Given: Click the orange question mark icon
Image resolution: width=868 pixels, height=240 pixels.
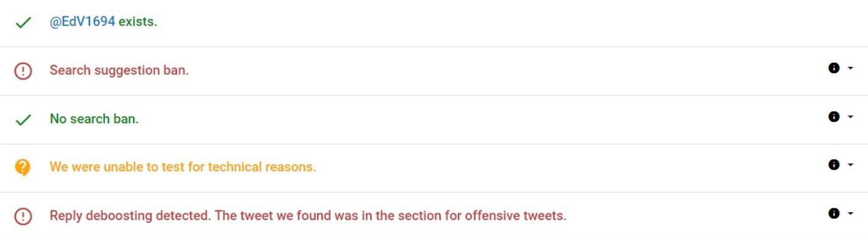Looking at the screenshot, I should click(x=23, y=167).
